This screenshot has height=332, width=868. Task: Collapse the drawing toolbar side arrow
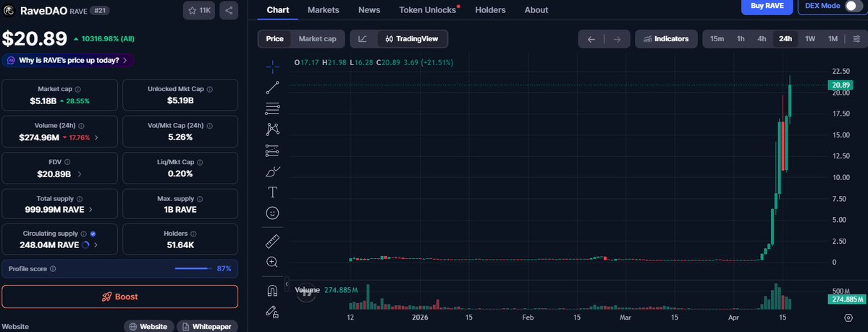click(287, 284)
